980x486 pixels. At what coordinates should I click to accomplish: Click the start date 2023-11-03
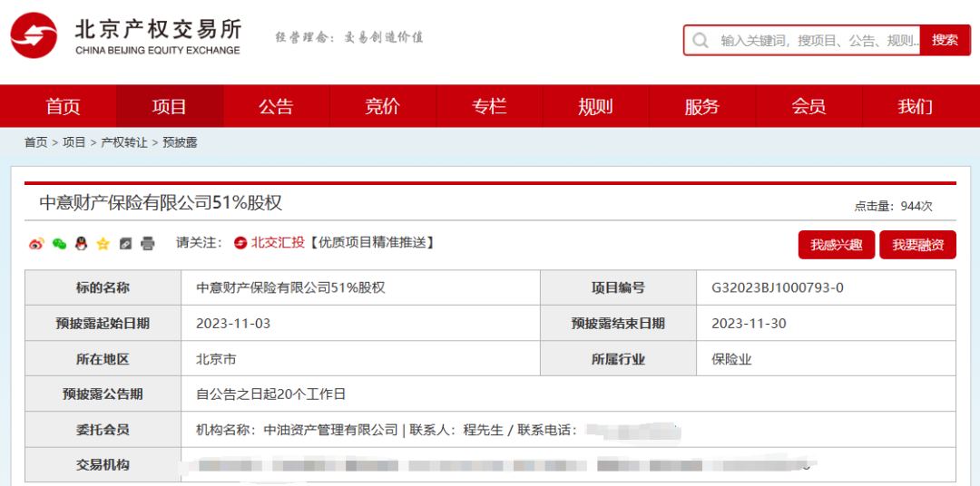[233, 324]
